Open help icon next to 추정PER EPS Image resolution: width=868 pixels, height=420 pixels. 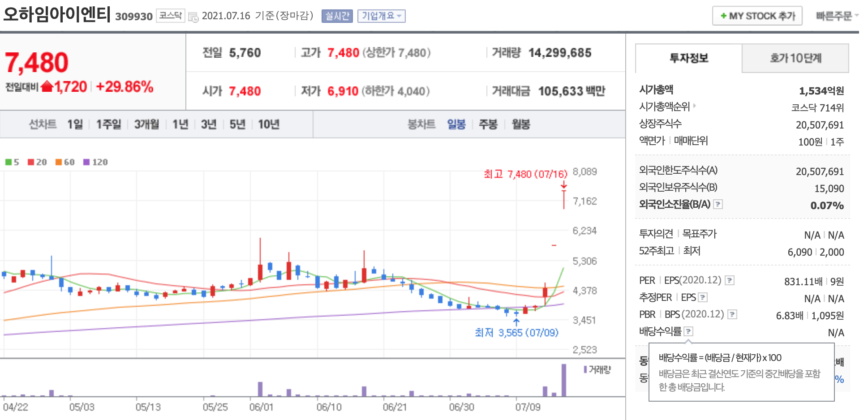click(x=703, y=297)
